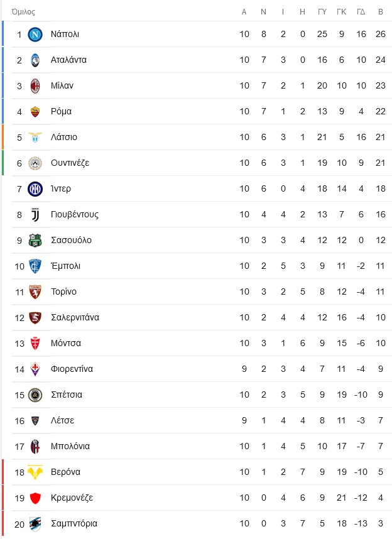Click the Όμιλος column header
The image size is (392, 539).
[x=23, y=12]
